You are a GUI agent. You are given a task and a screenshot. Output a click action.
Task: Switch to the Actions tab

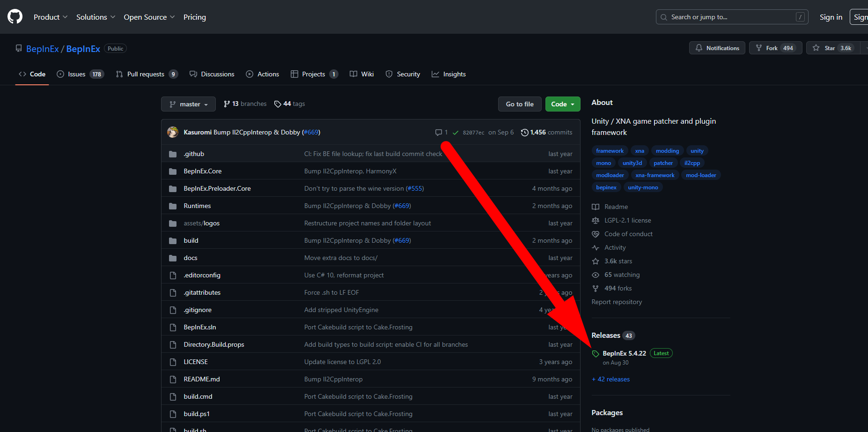tap(263, 74)
